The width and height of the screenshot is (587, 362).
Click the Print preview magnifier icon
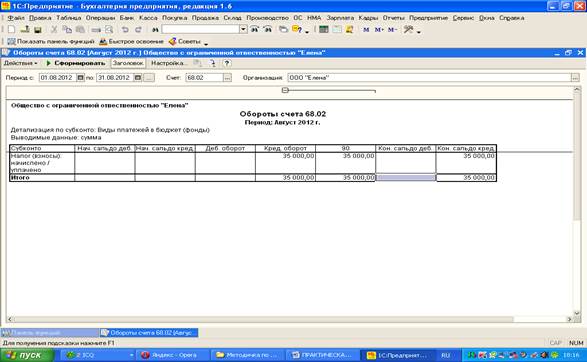(109, 30)
